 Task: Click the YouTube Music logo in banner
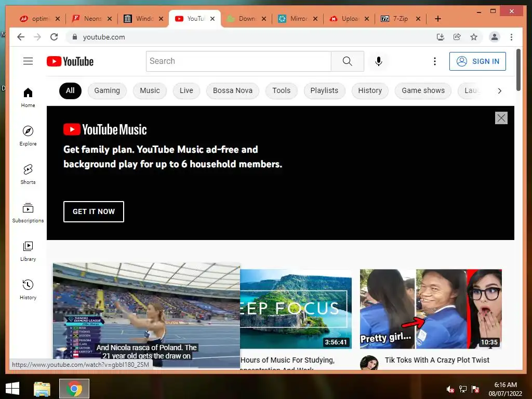[x=105, y=129]
